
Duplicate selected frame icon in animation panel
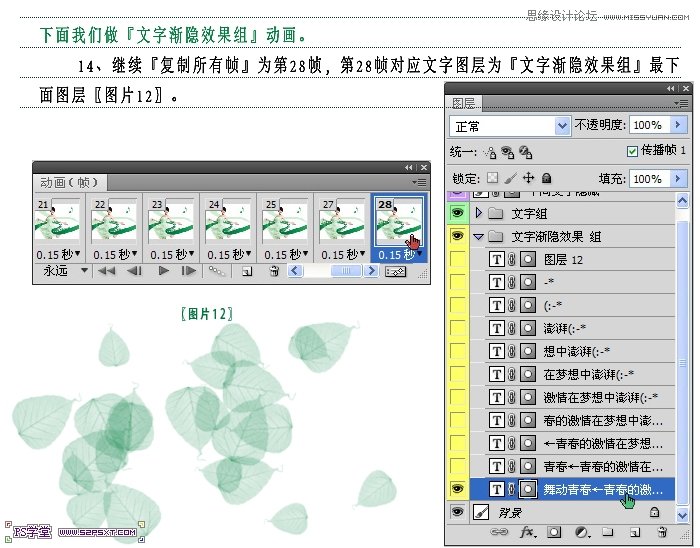[x=247, y=271]
